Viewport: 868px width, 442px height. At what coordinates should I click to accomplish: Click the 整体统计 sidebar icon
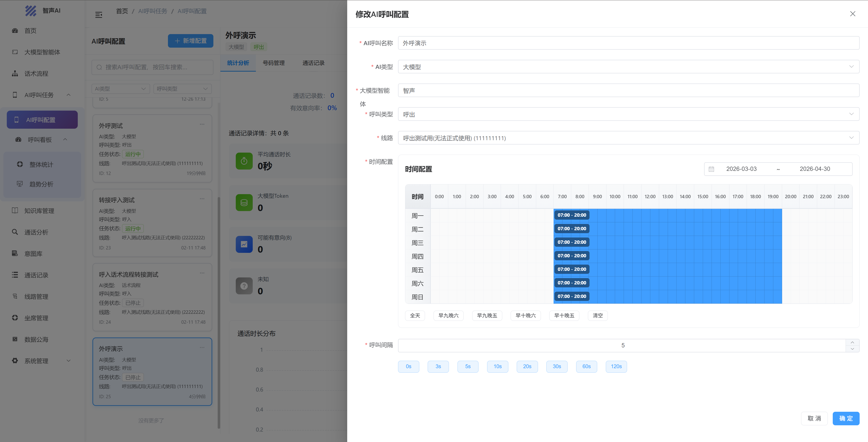pos(20,164)
